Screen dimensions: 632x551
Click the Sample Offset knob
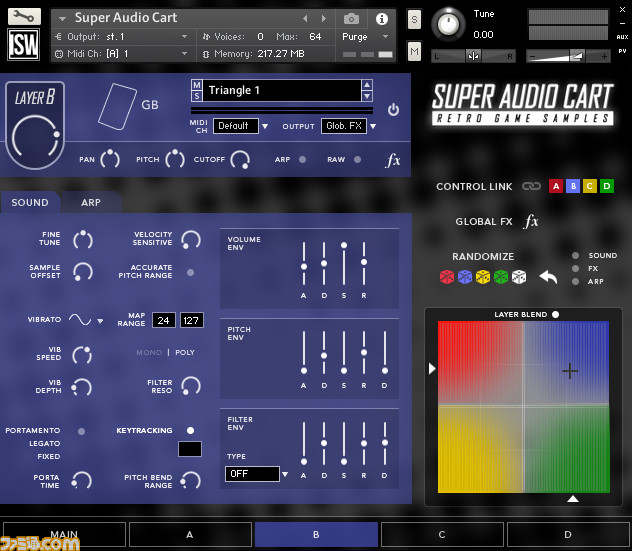(x=83, y=272)
